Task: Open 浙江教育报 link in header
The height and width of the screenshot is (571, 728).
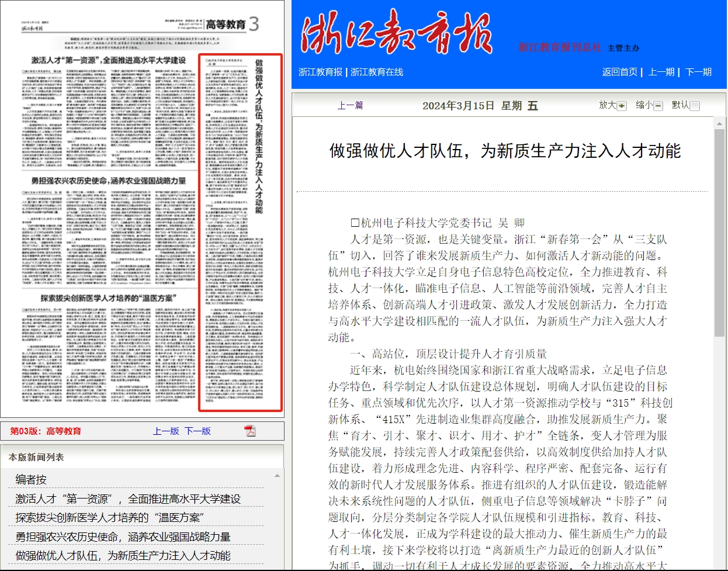Action: (x=321, y=72)
